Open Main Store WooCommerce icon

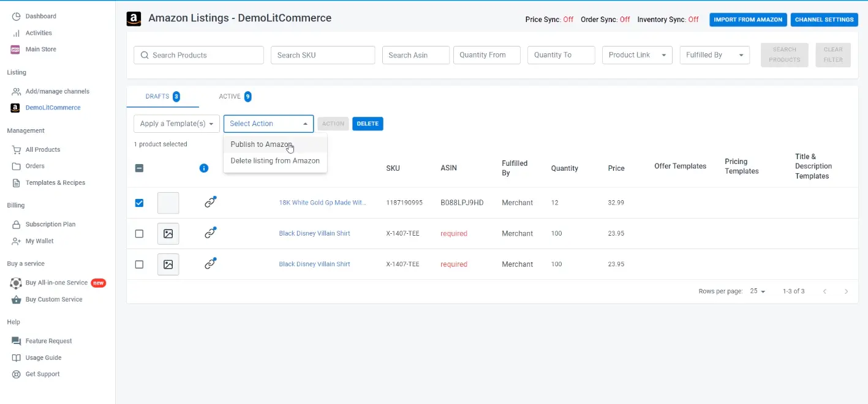coord(15,50)
